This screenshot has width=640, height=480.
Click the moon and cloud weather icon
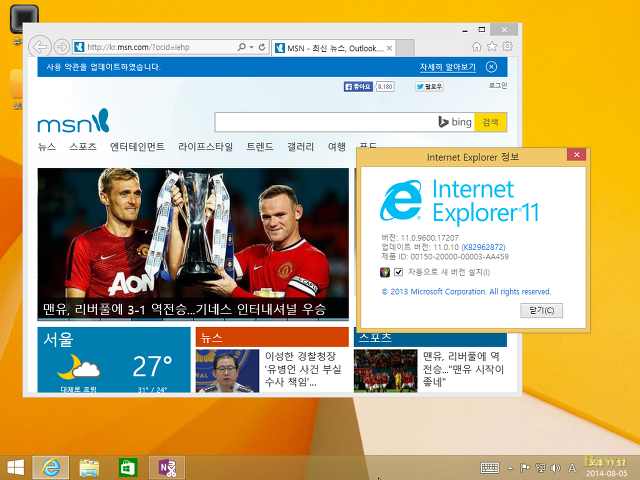[78, 367]
